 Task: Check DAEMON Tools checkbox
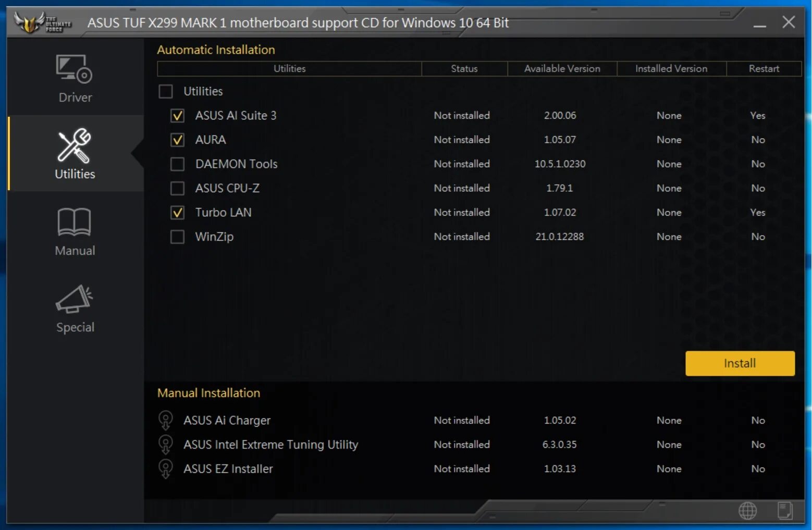(x=178, y=164)
